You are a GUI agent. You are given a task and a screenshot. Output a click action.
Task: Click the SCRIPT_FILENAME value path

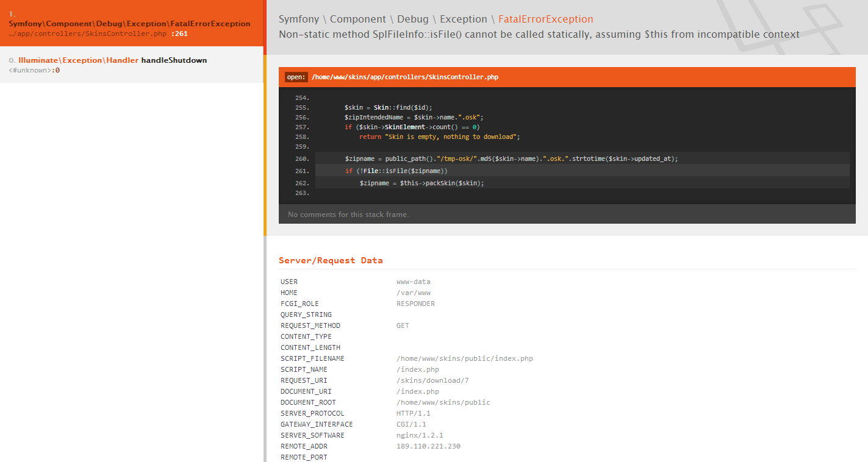[x=465, y=358]
